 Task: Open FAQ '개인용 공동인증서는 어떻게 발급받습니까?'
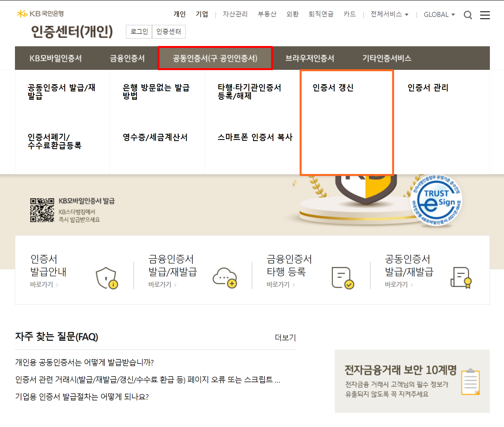tap(84, 362)
